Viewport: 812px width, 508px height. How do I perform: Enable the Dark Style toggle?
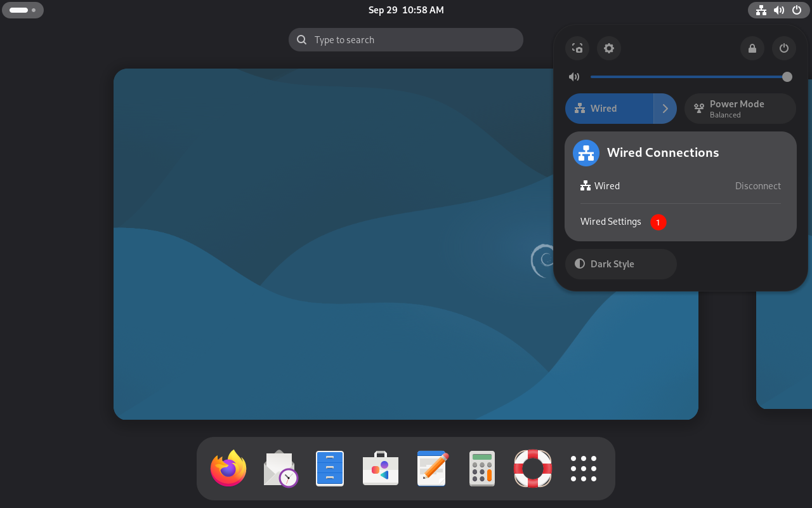pos(620,264)
